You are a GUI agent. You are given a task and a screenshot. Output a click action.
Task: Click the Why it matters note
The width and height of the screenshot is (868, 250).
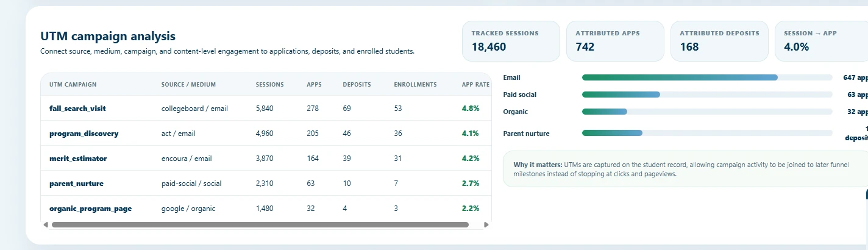(x=686, y=169)
